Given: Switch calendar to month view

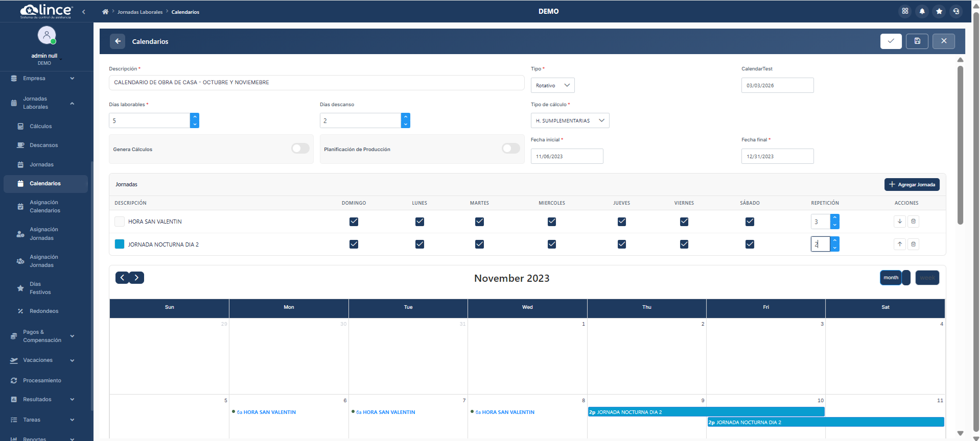Looking at the screenshot, I should click(x=891, y=278).
